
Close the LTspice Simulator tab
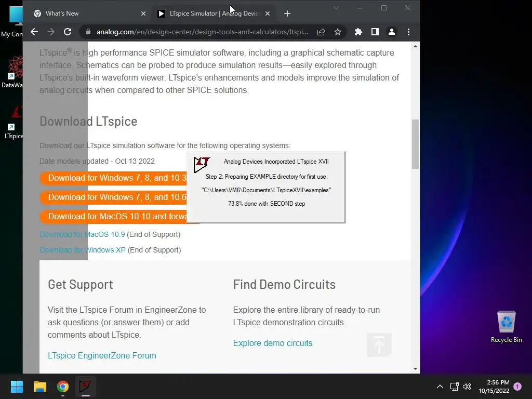[x=268, y=14]
